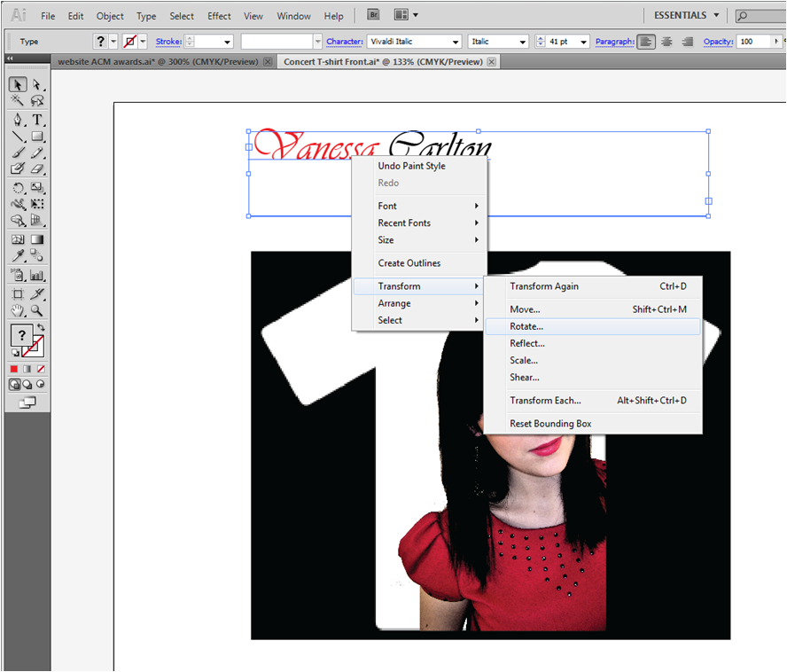
Task: Select the Zoom tool
Action: pyautogui.click(x=37, y=310)
